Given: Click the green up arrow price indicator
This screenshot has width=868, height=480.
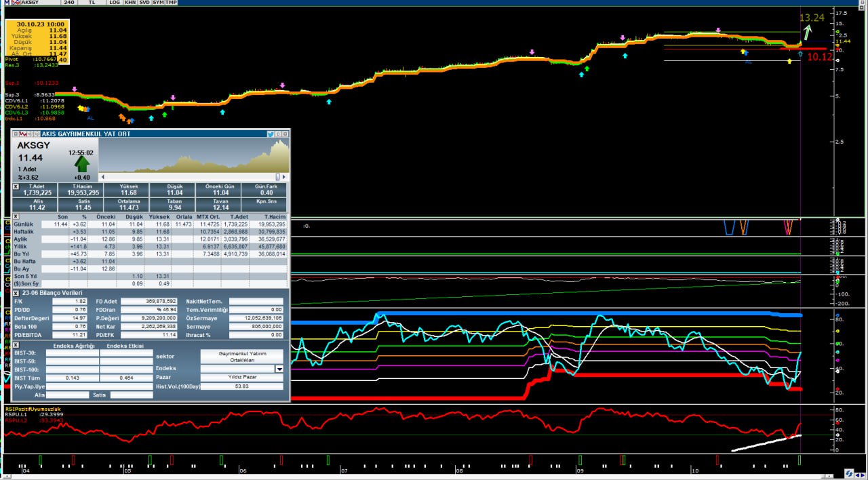Looking at the screenshot, I should pyautogui.click(x=81, y=164).
